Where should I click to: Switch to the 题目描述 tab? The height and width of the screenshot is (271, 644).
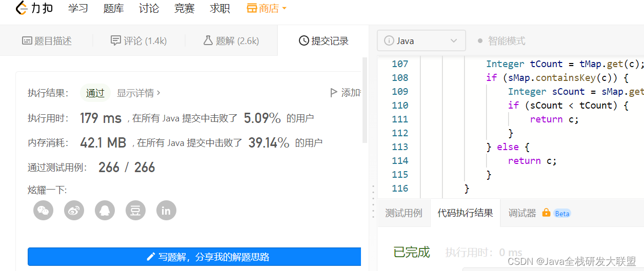tap(47, 41)
